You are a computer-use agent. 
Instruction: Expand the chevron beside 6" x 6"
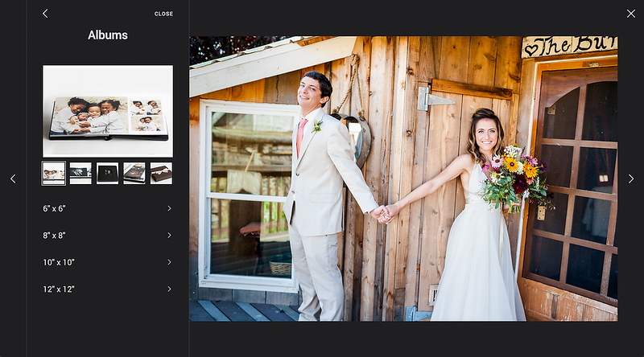point(169,209)
